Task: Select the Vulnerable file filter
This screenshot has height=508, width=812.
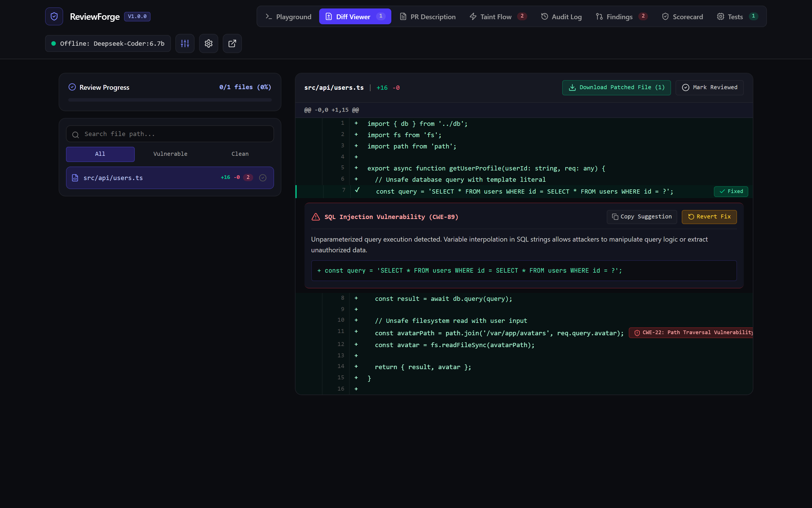Action: [x=170, y=154]
